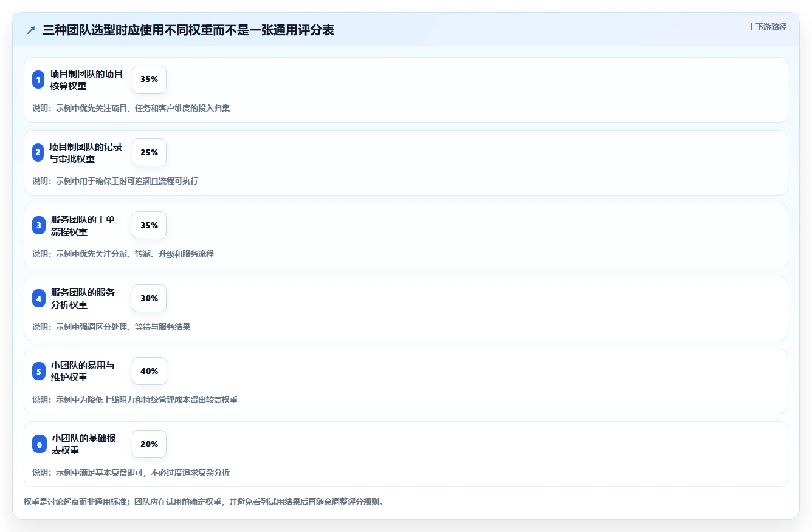This screenshot has height=532, width=812.
Task: Select number badge 2 for 记录与审批权重
Action: (38, 152)
